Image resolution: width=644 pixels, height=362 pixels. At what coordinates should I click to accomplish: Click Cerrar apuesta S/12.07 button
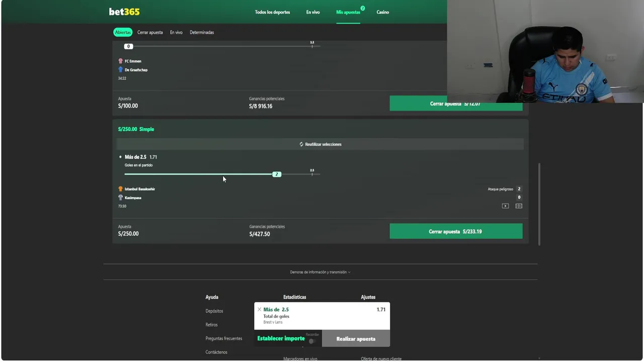[x=456, y=104]
